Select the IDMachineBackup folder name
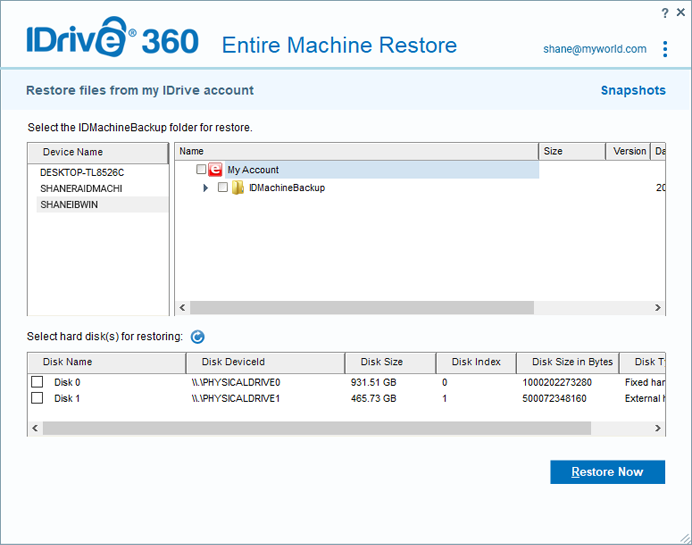Image resolution: width=692 pixels, height=545 pixels. point(287,188)
